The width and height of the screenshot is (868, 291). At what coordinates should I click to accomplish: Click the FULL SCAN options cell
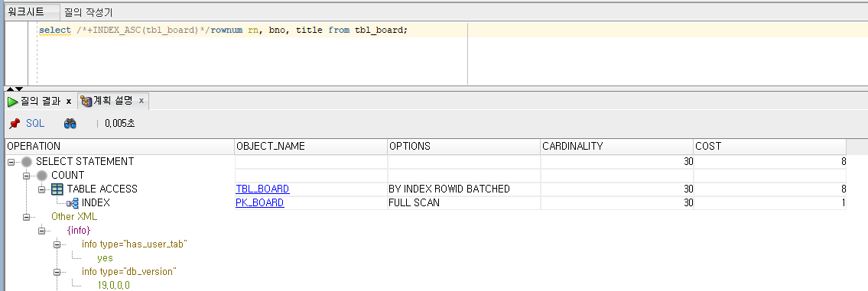[x=464, y=203]
